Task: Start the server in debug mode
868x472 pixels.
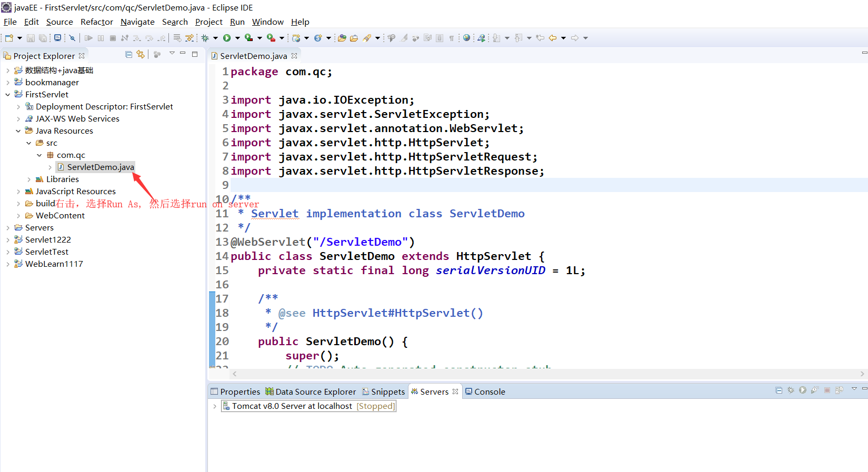Action: coord(791,390)
